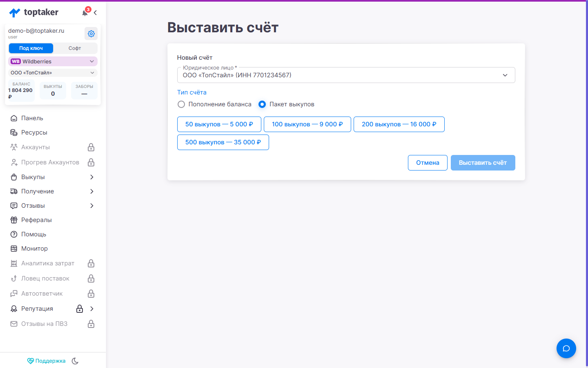Open the chat widget bubble

tap(566, 348)
